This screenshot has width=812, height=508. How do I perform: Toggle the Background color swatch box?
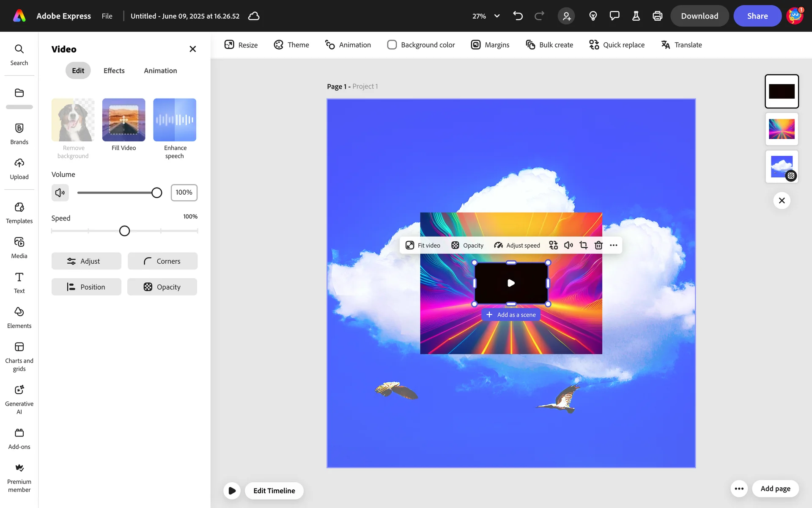(x=392, y=45)
